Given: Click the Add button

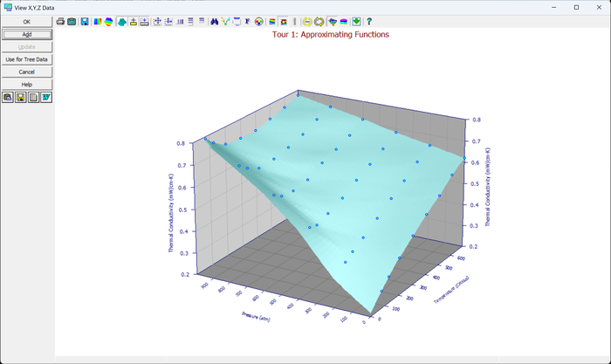Looking at the screenshot, I should [x=26, y=34].
